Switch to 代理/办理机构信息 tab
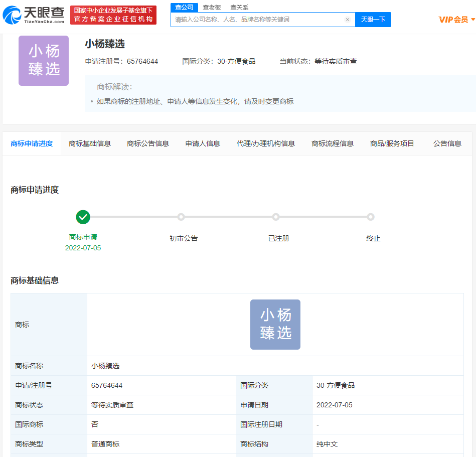 266,143
